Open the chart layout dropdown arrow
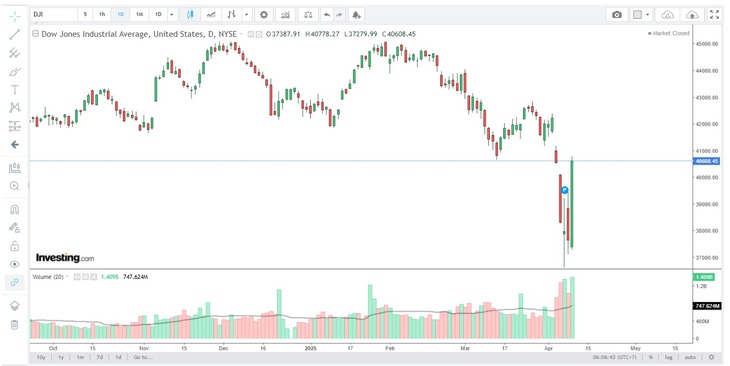Screen dimensions: 730x366 pos(648,14)
